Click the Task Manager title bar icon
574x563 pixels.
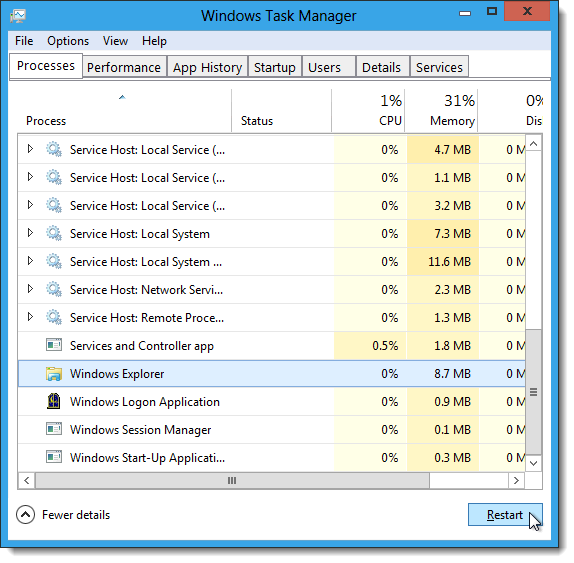click(x=18, y=16)
